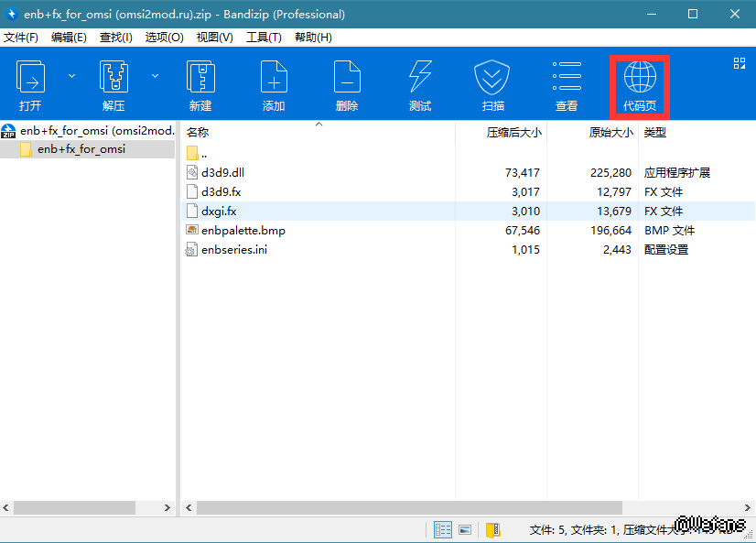
Task: Expand the dropdown arrow next to 打开
Action: (71, 76)
